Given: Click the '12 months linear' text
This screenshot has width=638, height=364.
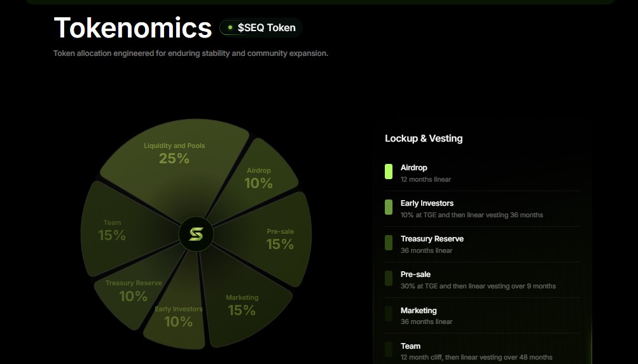Looking at the screenshot, I should point(426,179).
